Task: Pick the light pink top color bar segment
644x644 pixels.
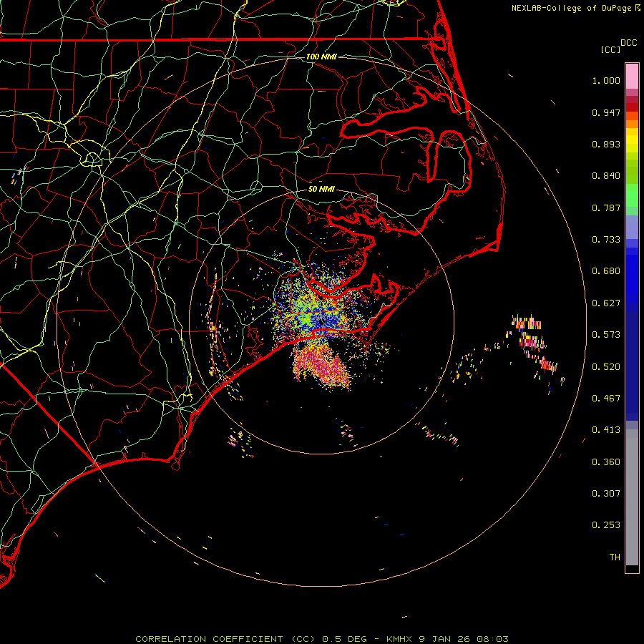Action: click(x=632, y=77)
